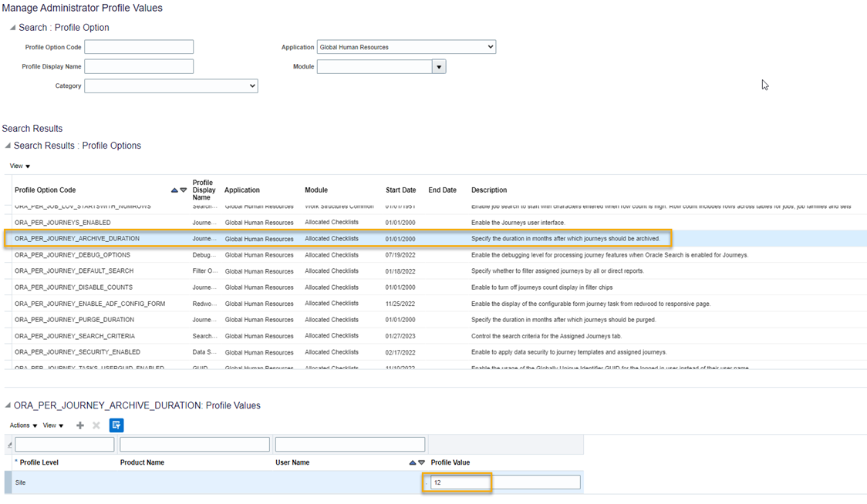The width and height of the screenshot is (867, 504).
Task: Select row ORA_PER_JOURNEY_ARCHIVE_DURATION
Action: 436,239
